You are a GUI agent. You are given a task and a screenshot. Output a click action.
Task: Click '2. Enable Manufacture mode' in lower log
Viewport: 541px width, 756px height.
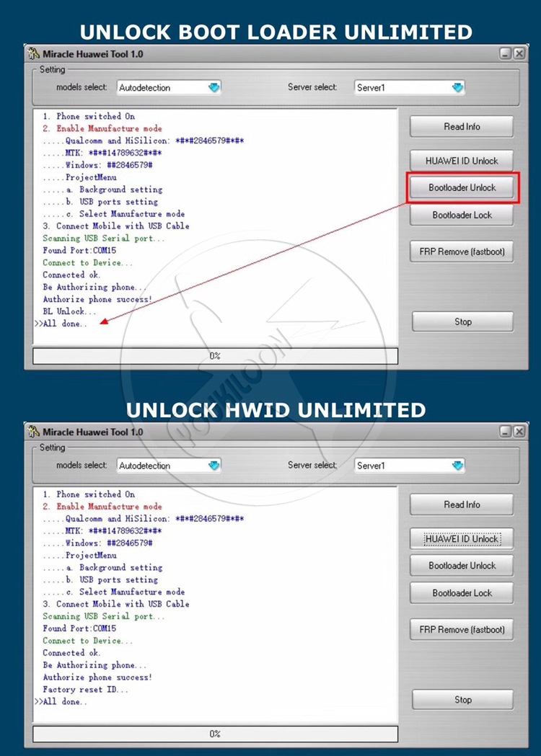(102, 507)
